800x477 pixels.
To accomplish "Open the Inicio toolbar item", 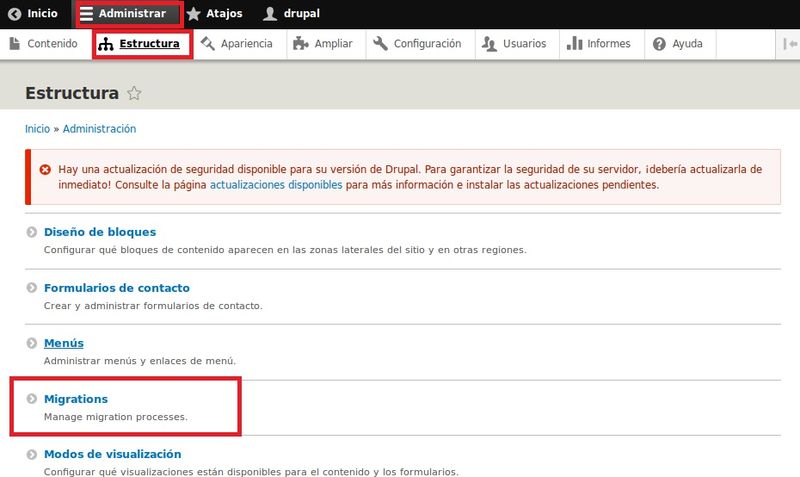I will tap(33, 14).
